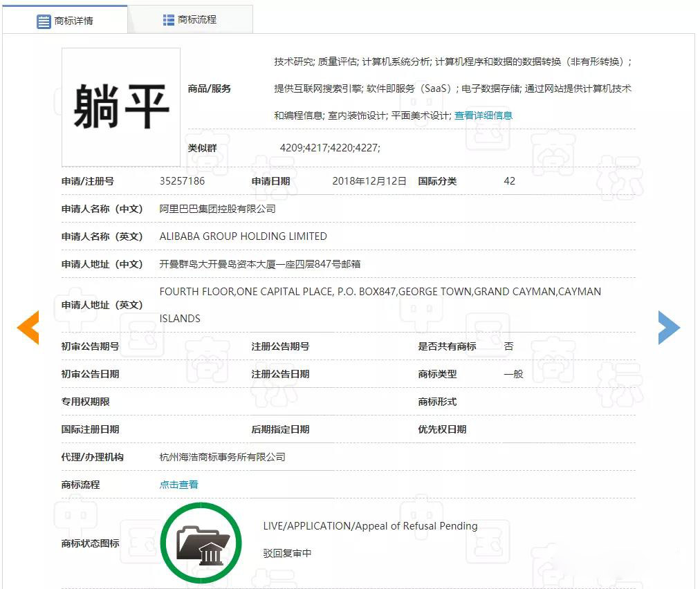Click the agency name 杭州海浩商标事务所有限公司
This screenshot has height=589, width=700.
point(222,457)
